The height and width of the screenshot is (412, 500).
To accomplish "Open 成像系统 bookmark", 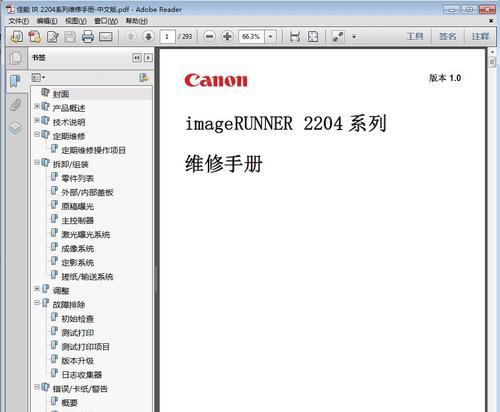I will 77,248.
